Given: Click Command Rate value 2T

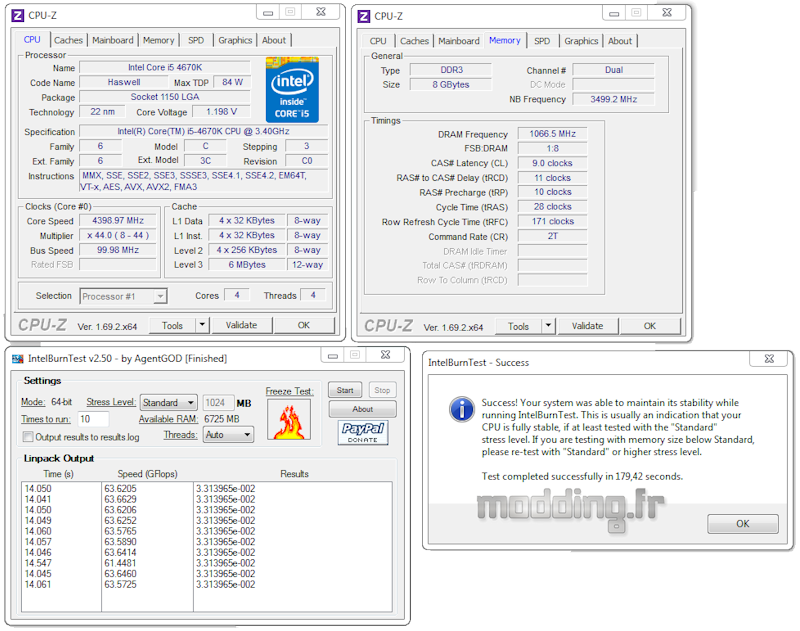Looking at the screenshot, I should [553, 236].
